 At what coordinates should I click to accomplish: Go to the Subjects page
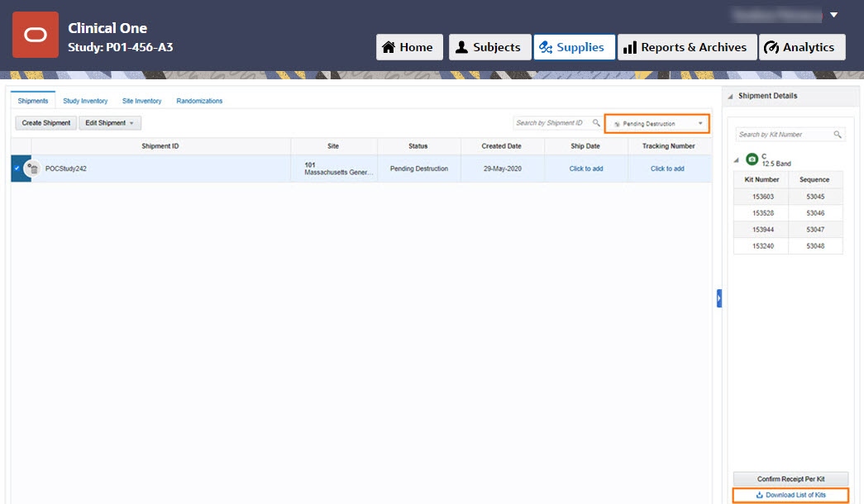click(x=489, y=47)
